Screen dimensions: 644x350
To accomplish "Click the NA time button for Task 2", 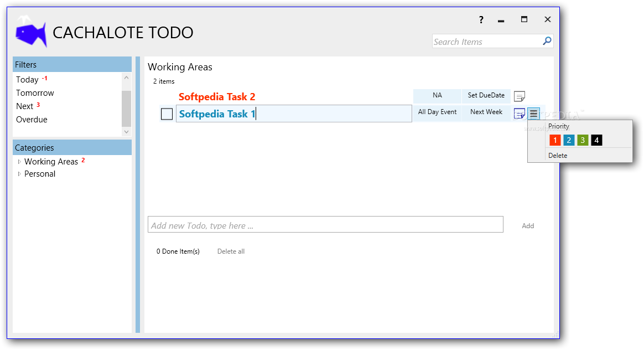I will coord(437,95).
